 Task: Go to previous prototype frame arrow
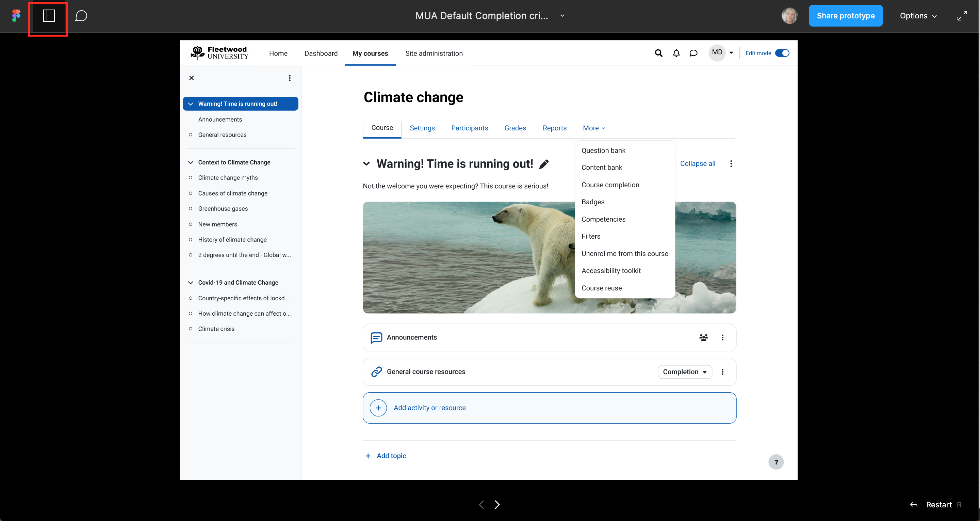coord(481,505)
